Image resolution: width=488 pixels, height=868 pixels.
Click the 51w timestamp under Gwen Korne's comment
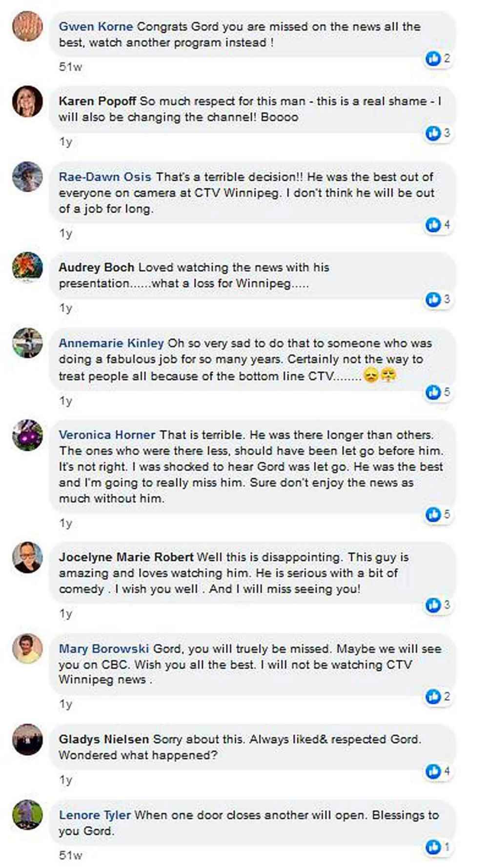coord(70,67)
